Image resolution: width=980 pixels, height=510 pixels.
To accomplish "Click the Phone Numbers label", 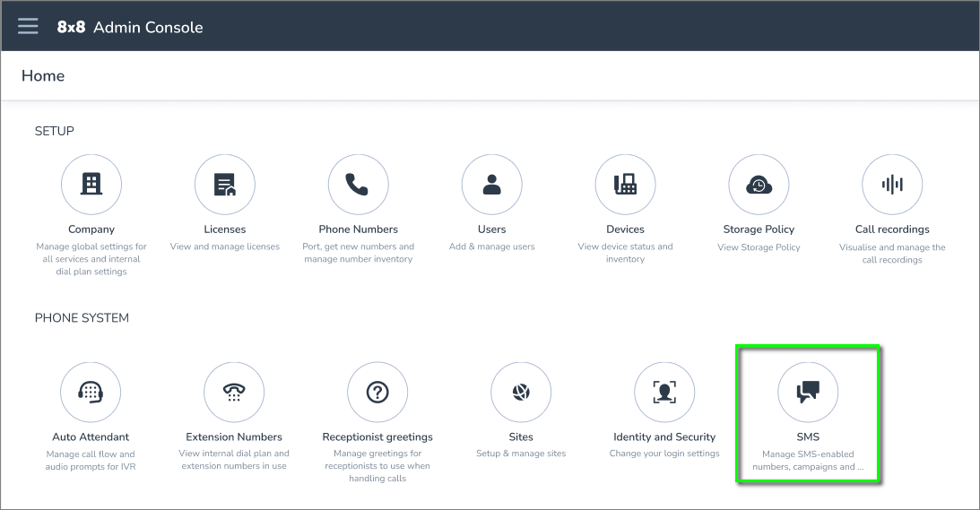I will click(x=358, y=229).
